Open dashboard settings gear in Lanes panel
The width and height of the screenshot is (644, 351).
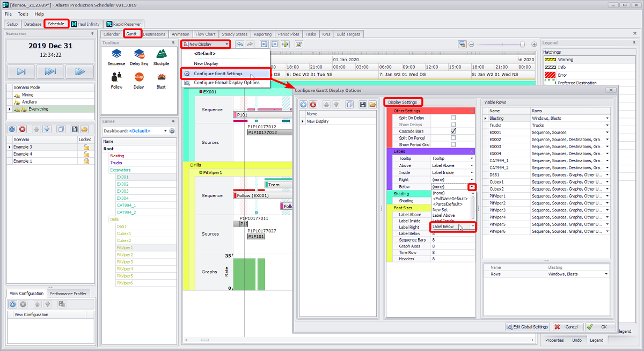[172, 131]
